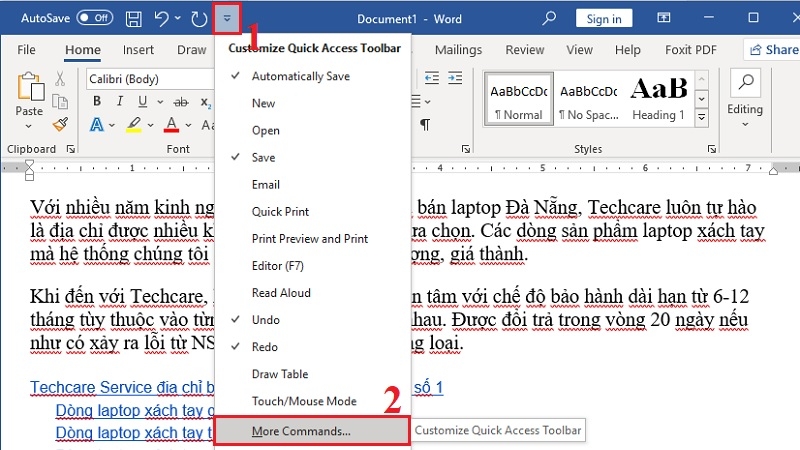
Task: Open the Review tab
Action: pos(524,50)
